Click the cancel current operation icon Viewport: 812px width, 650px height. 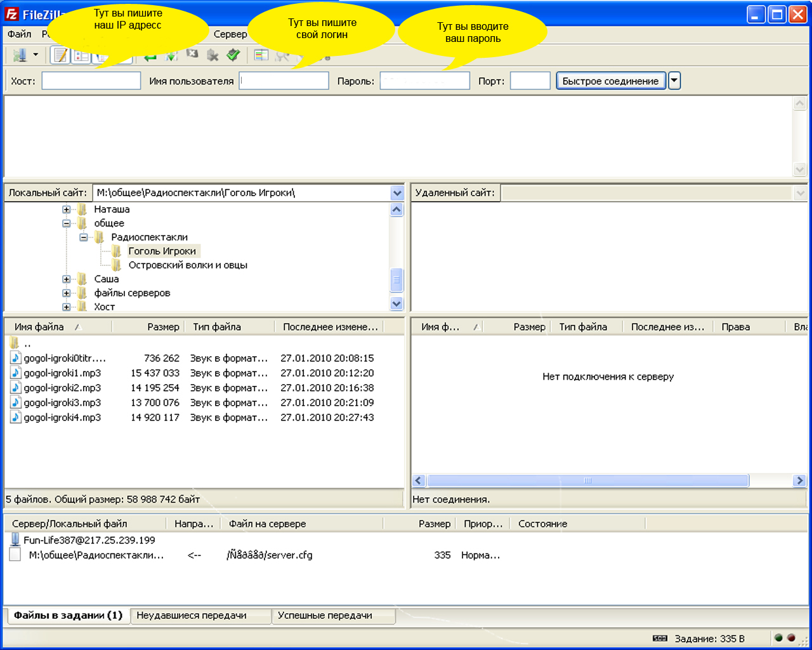192,56
